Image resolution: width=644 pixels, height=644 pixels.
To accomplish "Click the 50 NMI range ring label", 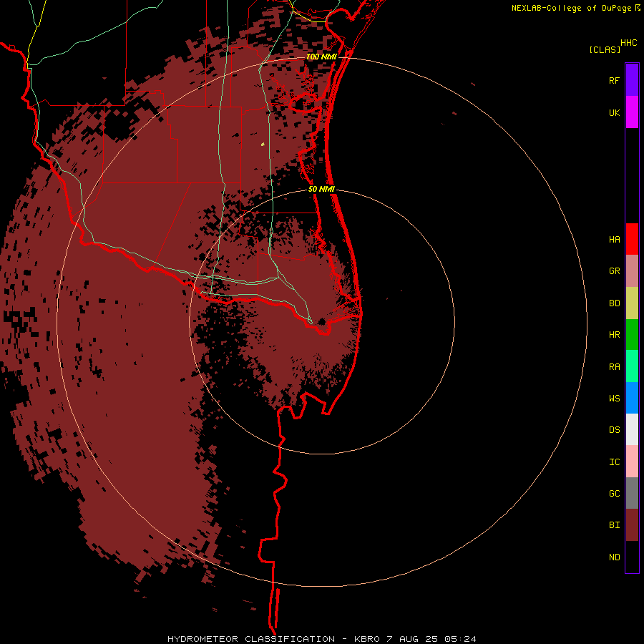I will [x=321, y=189].
